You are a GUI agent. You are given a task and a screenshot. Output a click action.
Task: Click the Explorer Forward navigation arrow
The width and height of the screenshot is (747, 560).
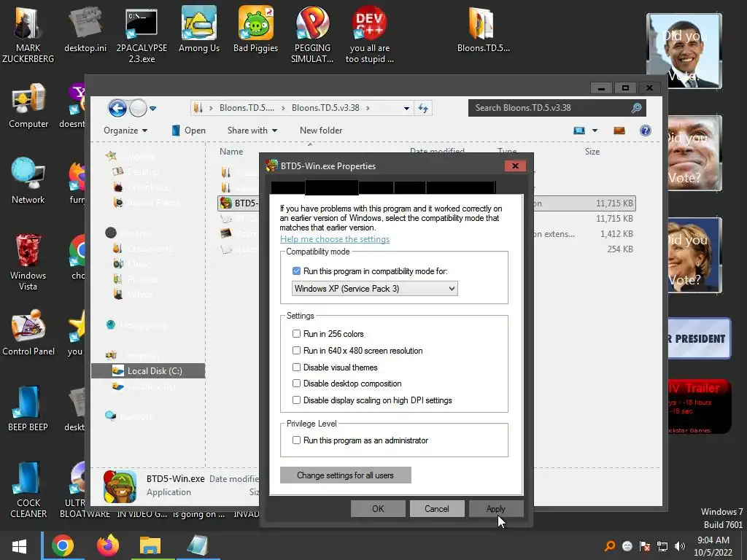138,109
